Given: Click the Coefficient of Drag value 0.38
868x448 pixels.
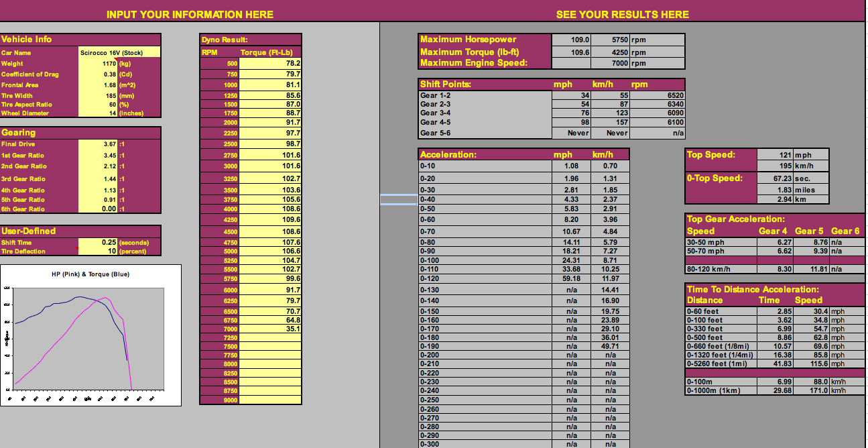Looking at the screenshot, I should 99,74.
